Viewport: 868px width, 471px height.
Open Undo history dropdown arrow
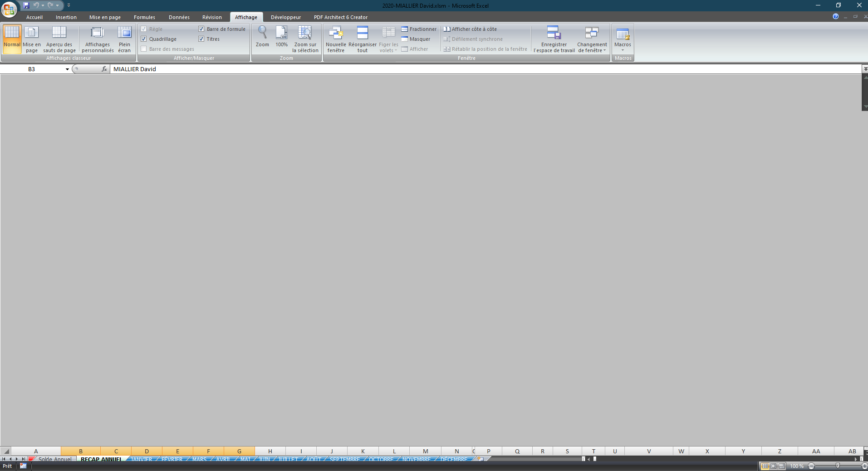click(43, 5)
